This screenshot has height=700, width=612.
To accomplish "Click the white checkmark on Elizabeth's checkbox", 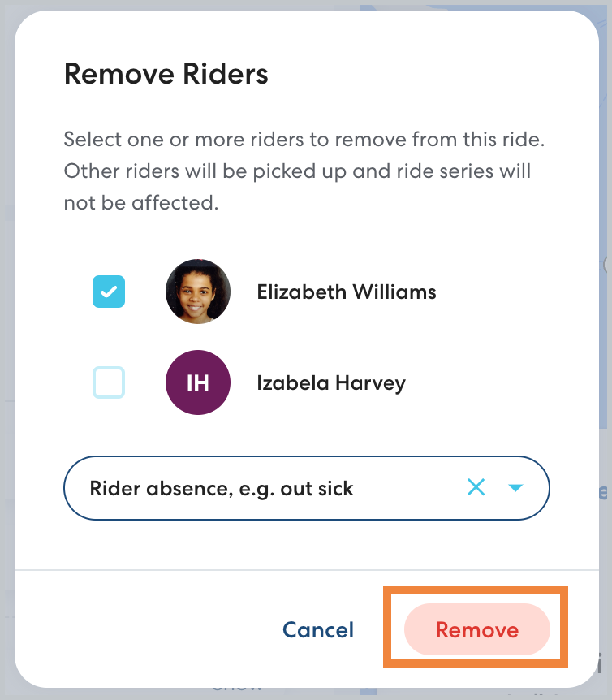I will tap(109, 292).
